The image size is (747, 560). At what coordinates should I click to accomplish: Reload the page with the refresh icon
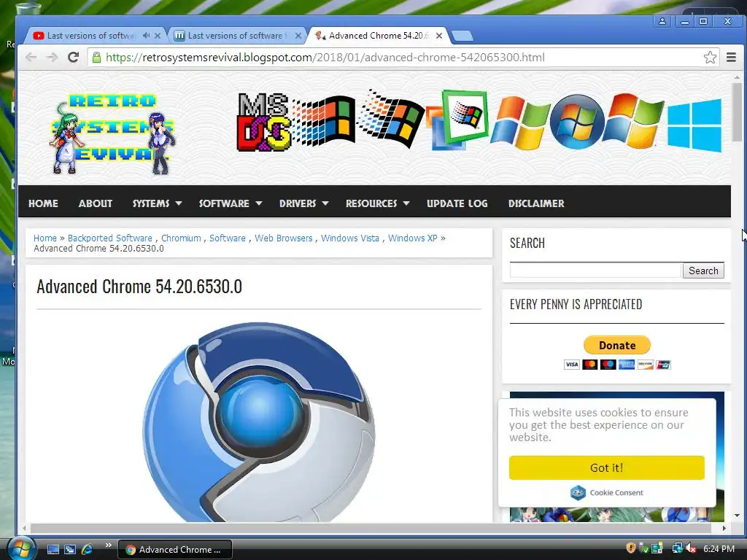(x=73, y=58)
